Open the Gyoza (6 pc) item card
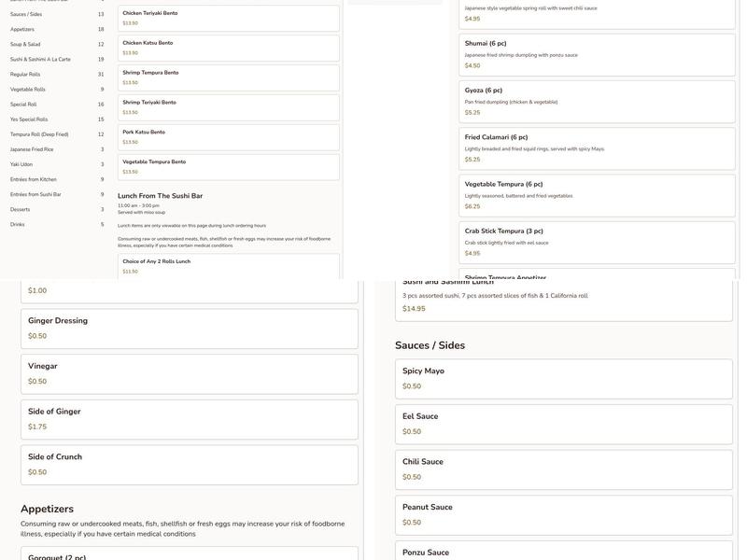This screenshot has width=747, height=560. pyautogui.click(x=597, y=101)
